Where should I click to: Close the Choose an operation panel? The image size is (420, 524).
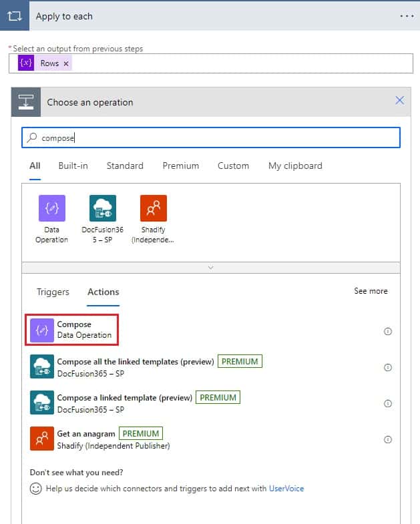tap(399, 101)
